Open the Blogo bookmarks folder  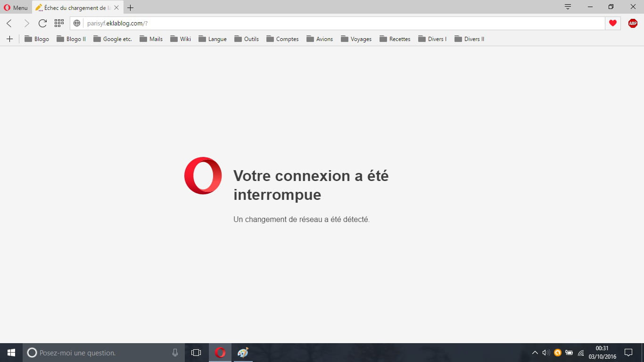(36, 39)
